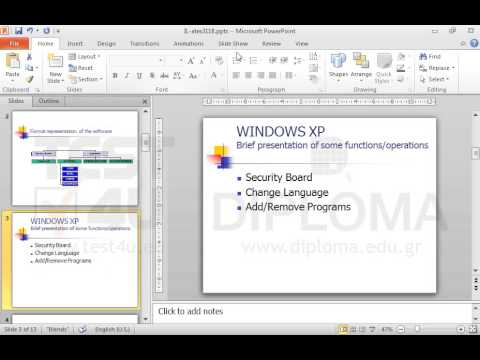
Task: Click the Undo arrow icon
Action: pos(30,31)
